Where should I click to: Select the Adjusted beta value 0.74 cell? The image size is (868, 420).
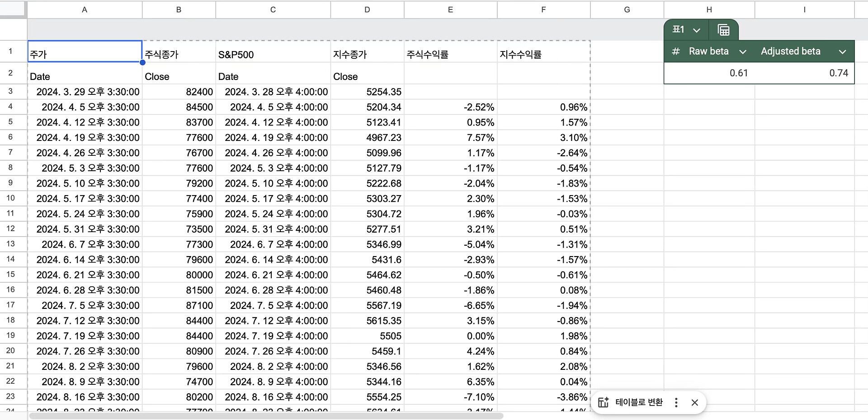804,73
